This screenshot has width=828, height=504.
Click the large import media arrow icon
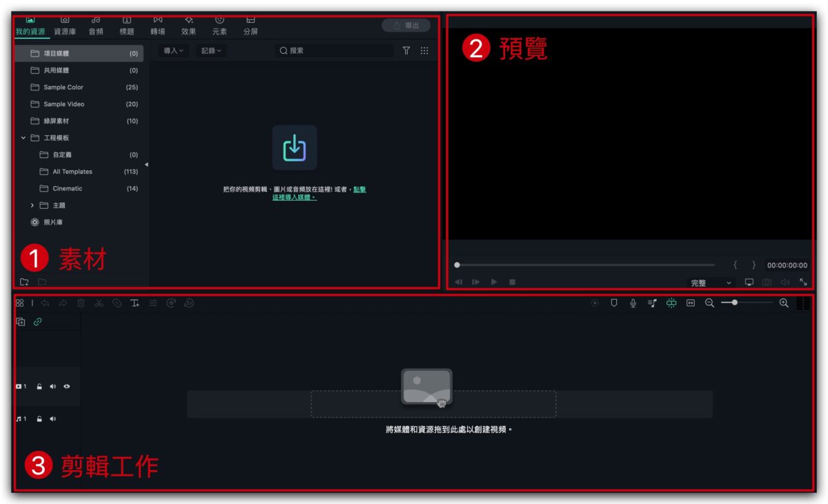coord(295,148)
